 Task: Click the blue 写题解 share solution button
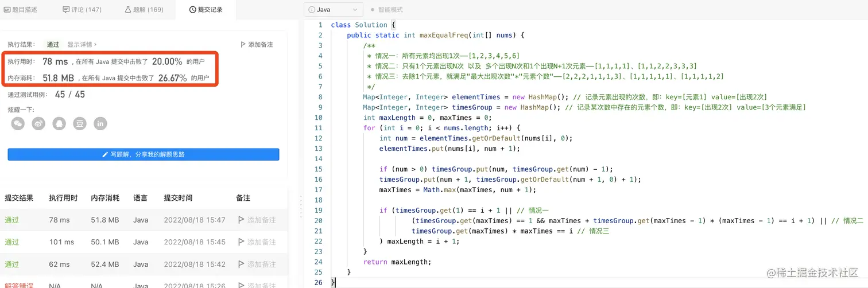(144, 154)
